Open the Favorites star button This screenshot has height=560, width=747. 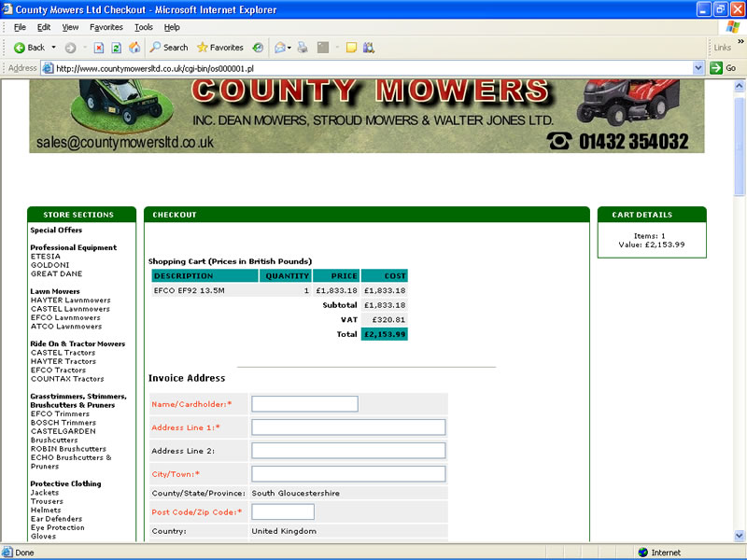click(x=219, y=48)
